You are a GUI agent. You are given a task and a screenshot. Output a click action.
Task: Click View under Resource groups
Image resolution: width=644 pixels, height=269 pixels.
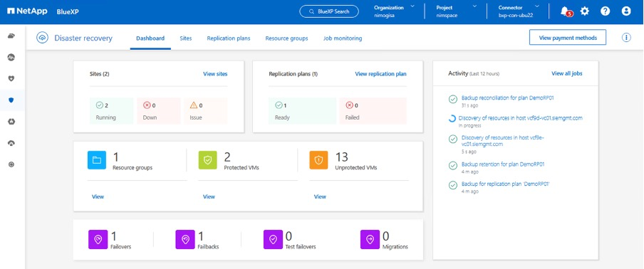98,196
